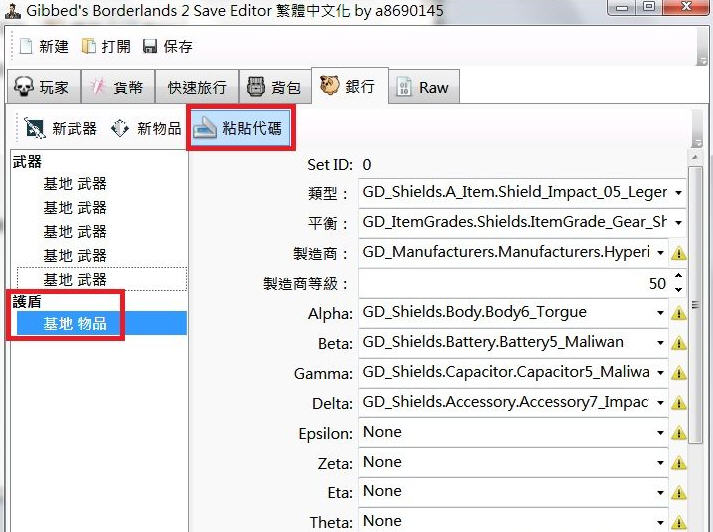Viewport: 713px width, 532px height.
Task: Click the 貨幣 currency tab icon
Action: coord(98,86)
